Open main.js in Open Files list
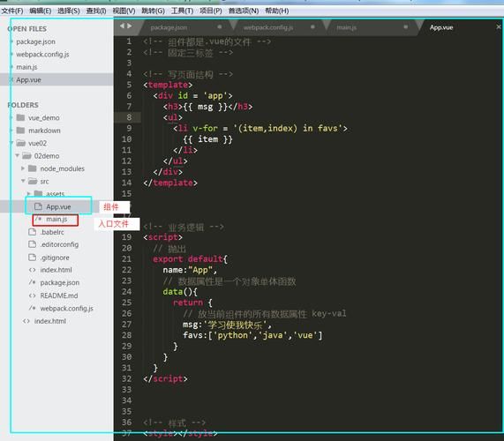 (26, 67)
